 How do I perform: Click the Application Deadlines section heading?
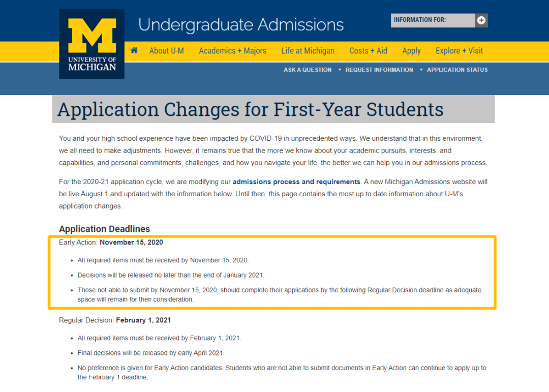(x=104, y=229)
